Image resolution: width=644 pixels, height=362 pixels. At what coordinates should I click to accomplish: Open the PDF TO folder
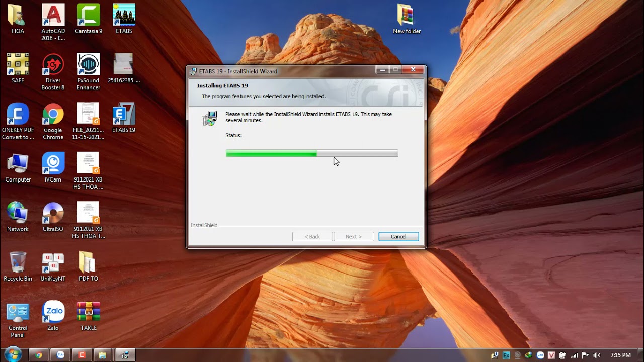click(x=89, y=266)
